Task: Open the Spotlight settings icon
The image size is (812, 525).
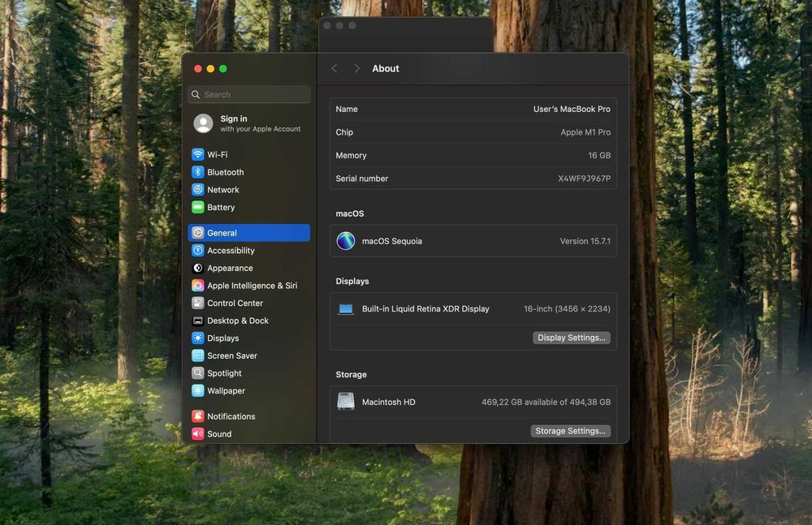Action: (x=198, y=373)
